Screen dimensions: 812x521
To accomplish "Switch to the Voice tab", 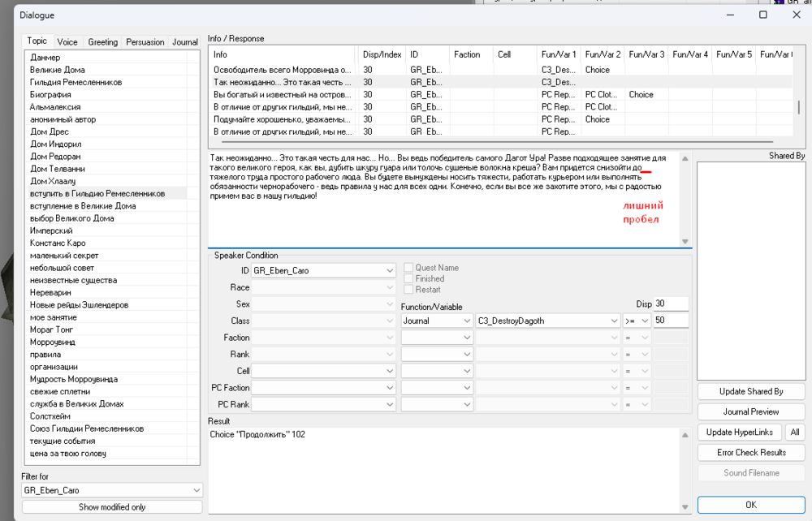I will click(67, 42).
